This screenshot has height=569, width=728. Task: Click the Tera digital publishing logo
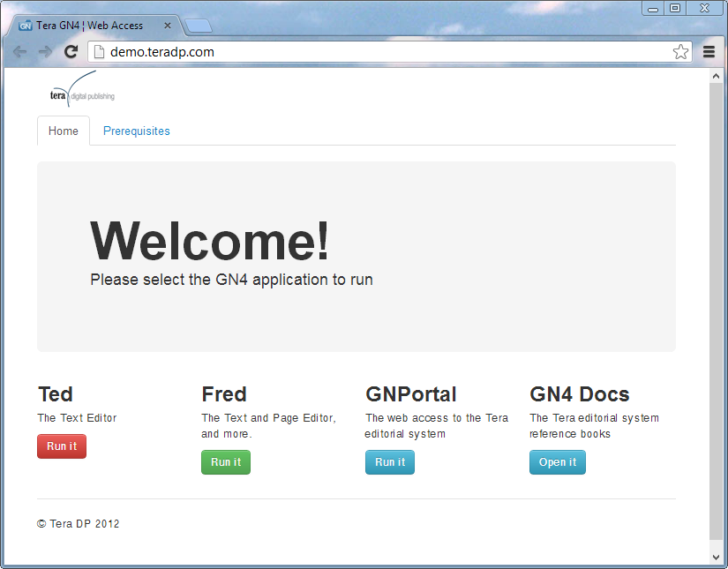coord(82,89)
